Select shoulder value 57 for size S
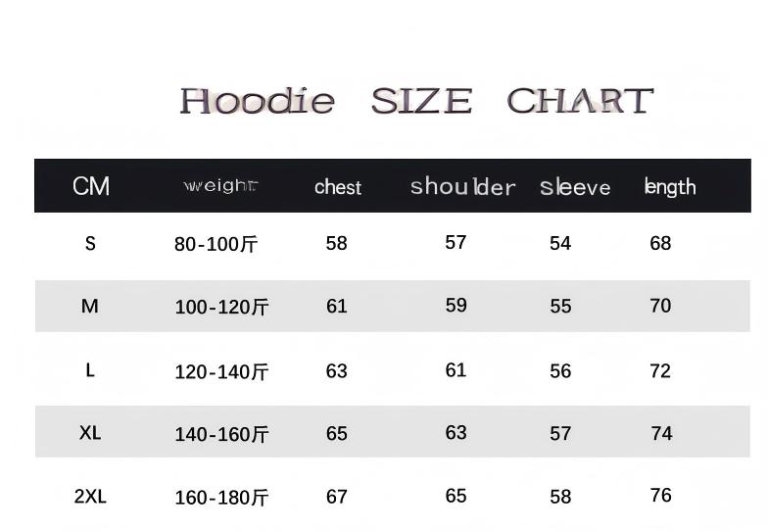The image size is (768, 532). [x=456, y=242]
